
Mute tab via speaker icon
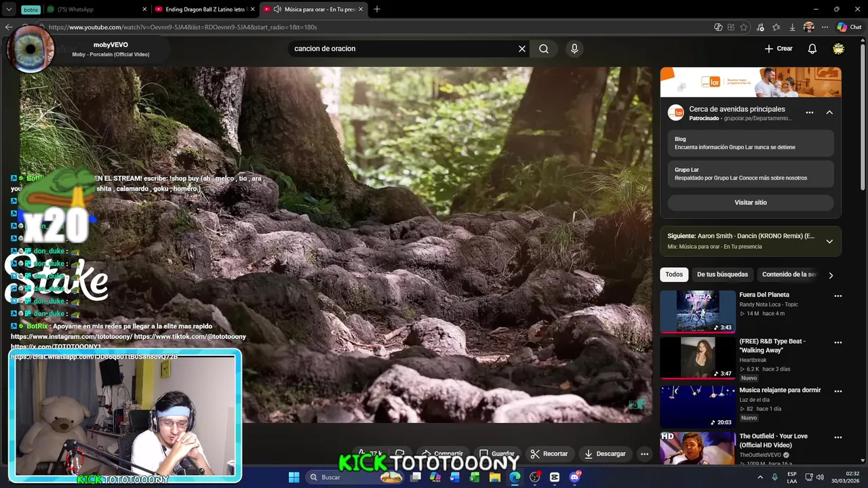(277, 9)
